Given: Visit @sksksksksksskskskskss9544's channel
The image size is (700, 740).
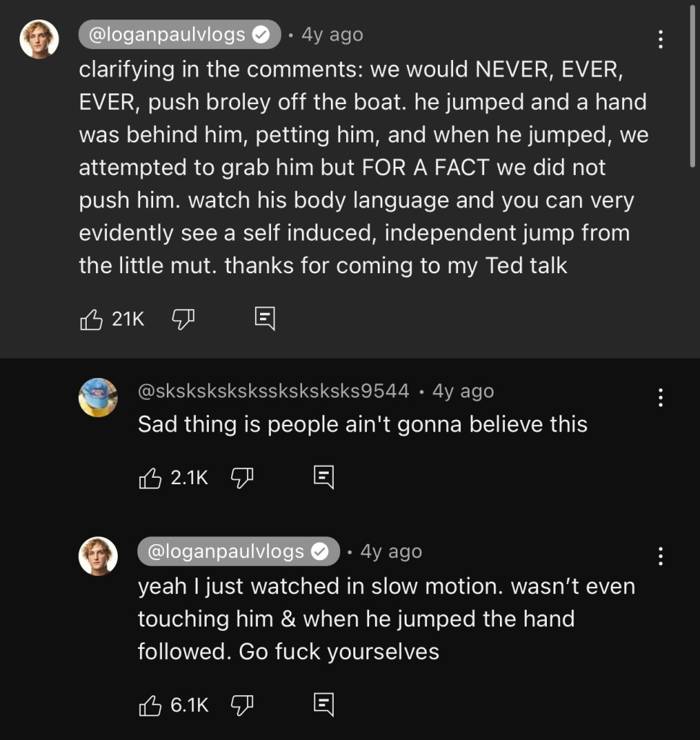Looking at the screenshot, I should pos(273,390).
